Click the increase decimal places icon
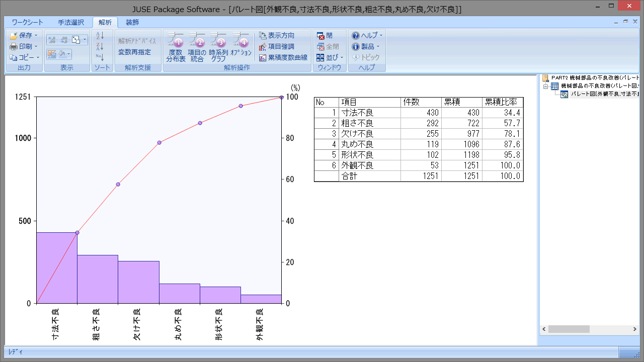The height and width of the screenshot is (362, 644). [x=52, y=40]
